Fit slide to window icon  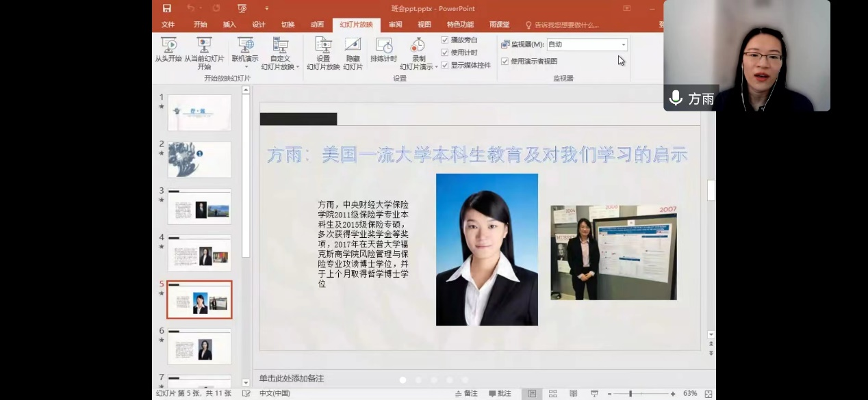point(708,394)
